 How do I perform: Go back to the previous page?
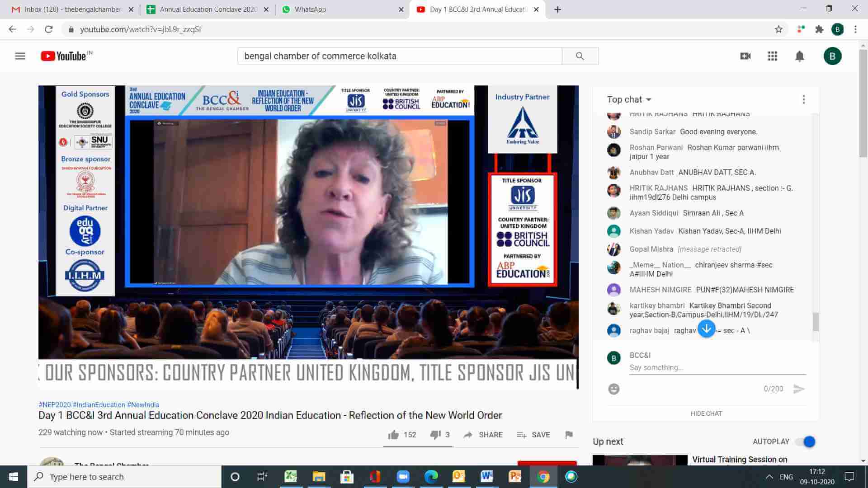pos(13,29)
